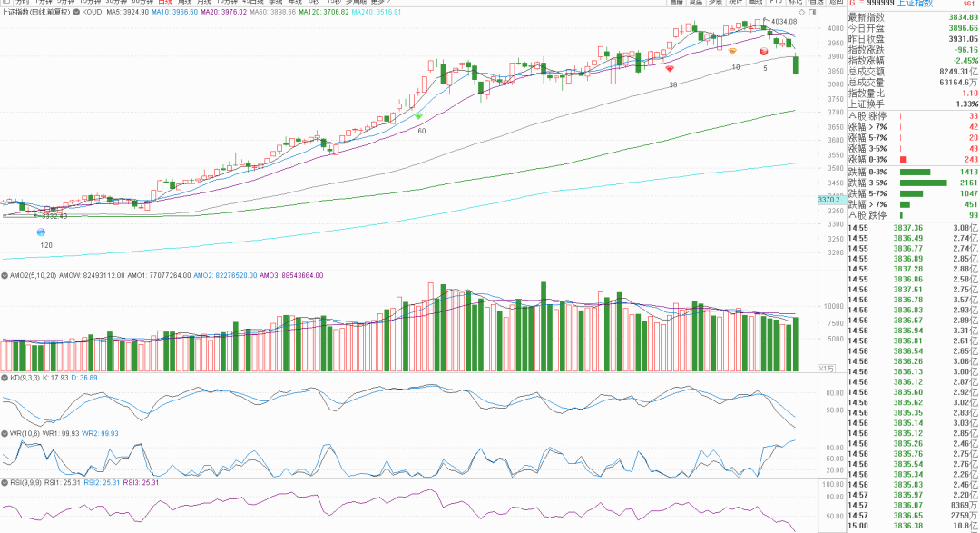Click the KD value D: 36.89
The height and width of the screenshot is (533, 980).
tap(84, 378)
